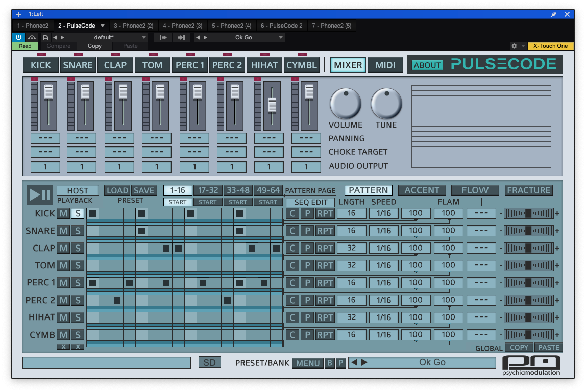Viewport: 586px width, 392px height.
Task: Click the SD button
Action: tap(209, 362)
